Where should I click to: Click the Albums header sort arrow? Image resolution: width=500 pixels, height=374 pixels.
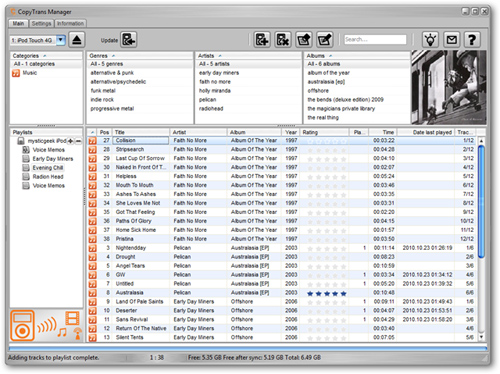pos(330,56)
